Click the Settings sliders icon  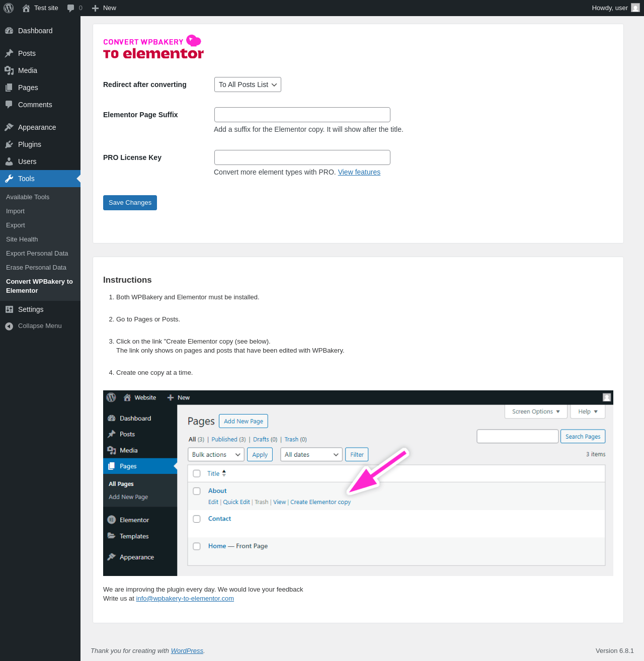(9, 309)
